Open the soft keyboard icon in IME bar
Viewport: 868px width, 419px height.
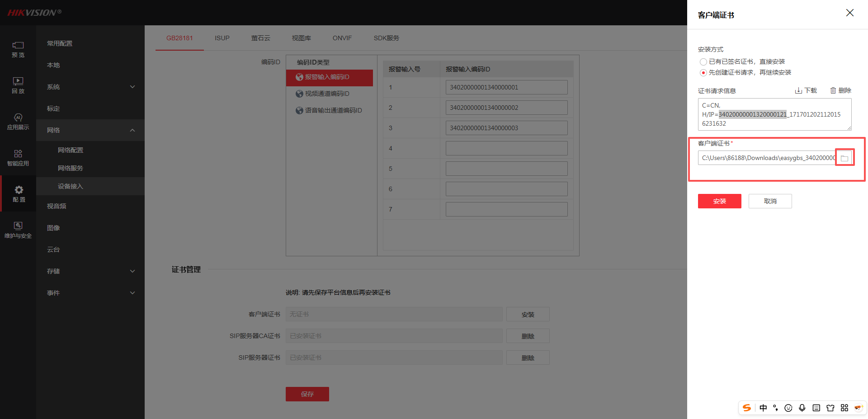click(816, 408)
